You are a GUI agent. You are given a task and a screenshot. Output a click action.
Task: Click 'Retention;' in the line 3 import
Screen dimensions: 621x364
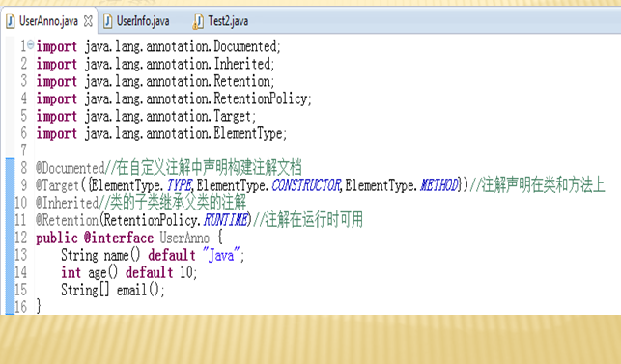click(244, 81)
